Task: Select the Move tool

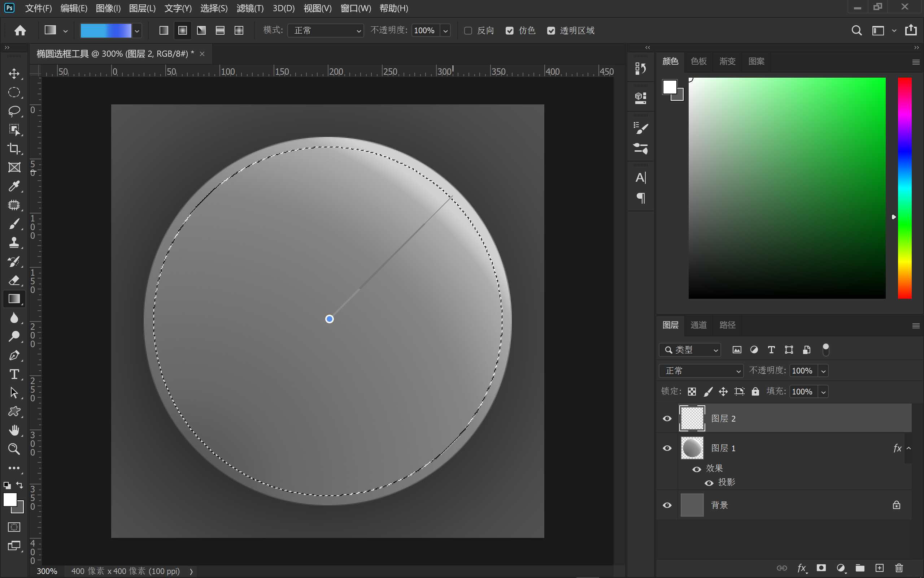Action: tap(14, 73)
